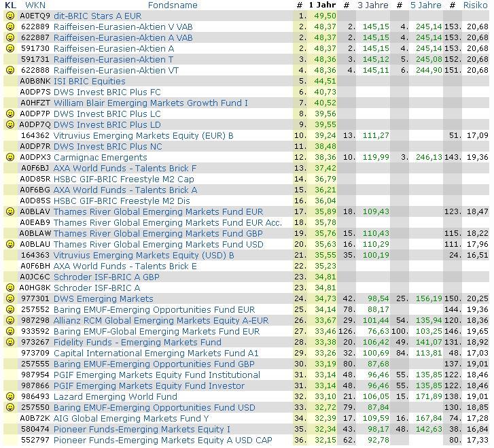494x448 pixels.
Task: Sort the table by Risiko header
Action: [x=476, y=5]
